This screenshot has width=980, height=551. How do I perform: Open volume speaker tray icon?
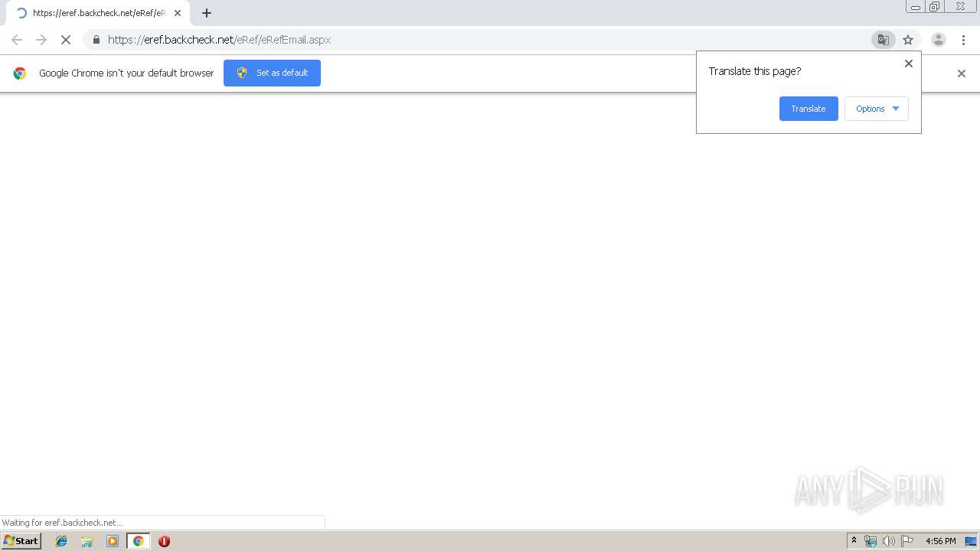888,541
